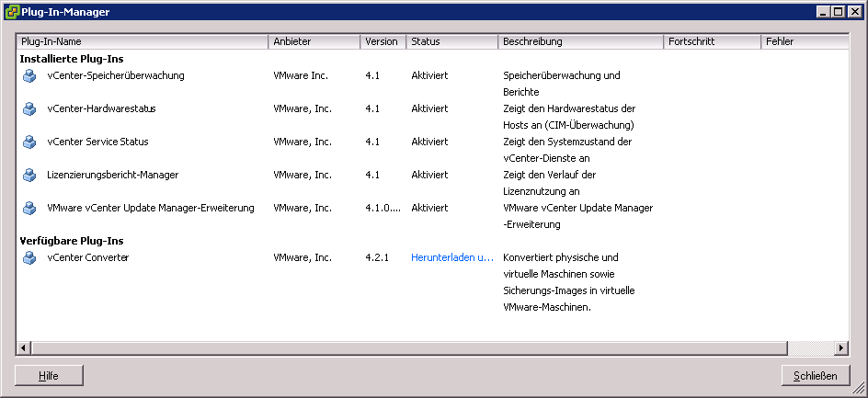Click the Beschreibung column header

(579, 42)
